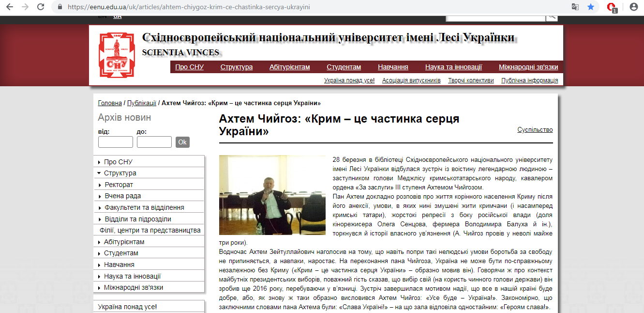Open the red extension icon with badge

pos(612,7)
